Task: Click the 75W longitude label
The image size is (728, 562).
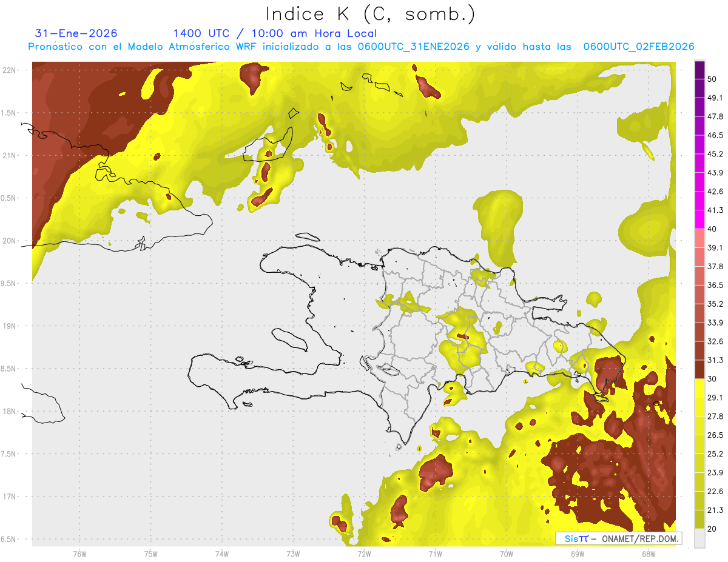Action: [x=150, y=554]
